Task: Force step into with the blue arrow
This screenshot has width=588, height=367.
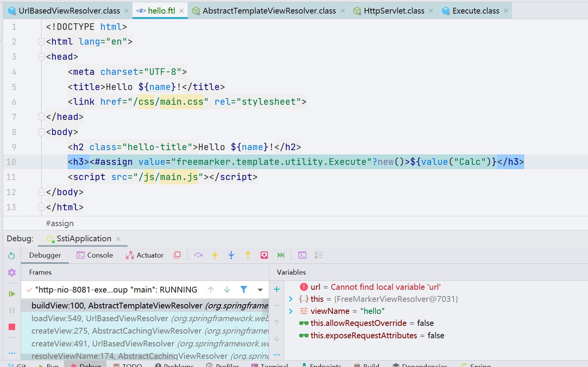Action: [231, 255]
